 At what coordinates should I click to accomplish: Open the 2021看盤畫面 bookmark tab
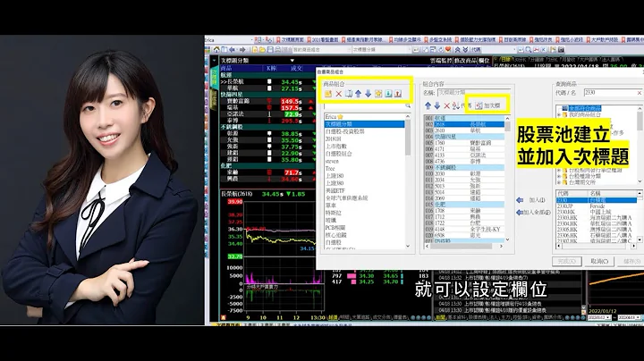323,40
